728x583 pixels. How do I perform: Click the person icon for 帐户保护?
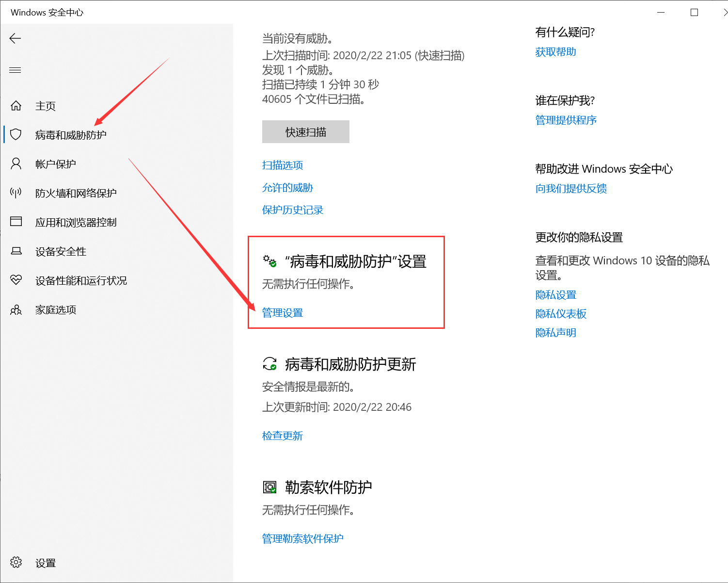[x=16, y=163]
